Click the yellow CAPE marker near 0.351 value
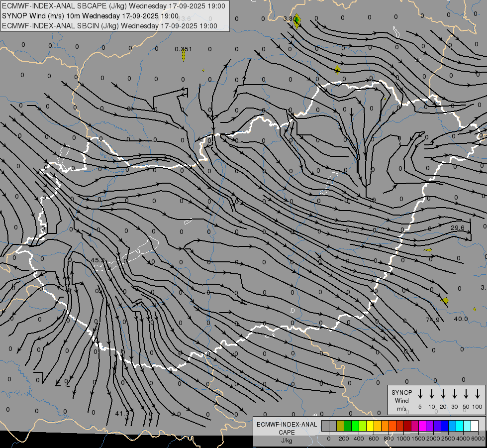This screenshot has height=448, width=487. tap(184, 56)
